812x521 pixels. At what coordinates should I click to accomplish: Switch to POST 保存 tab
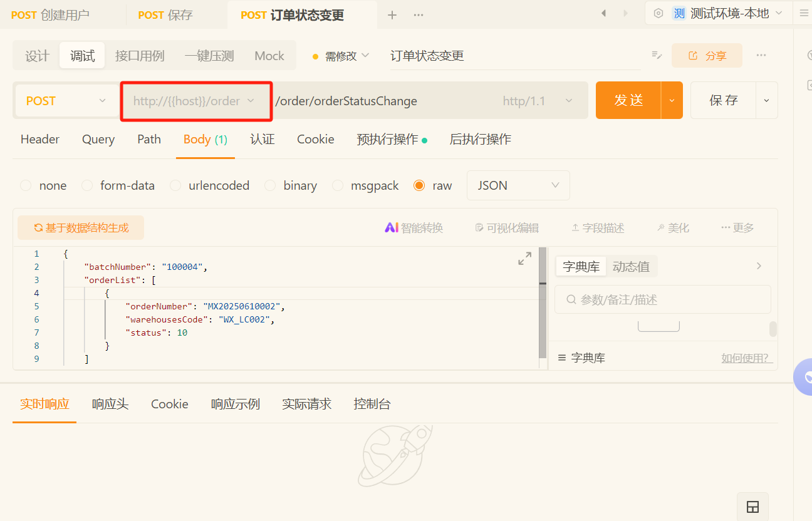(x=165, y=15)
